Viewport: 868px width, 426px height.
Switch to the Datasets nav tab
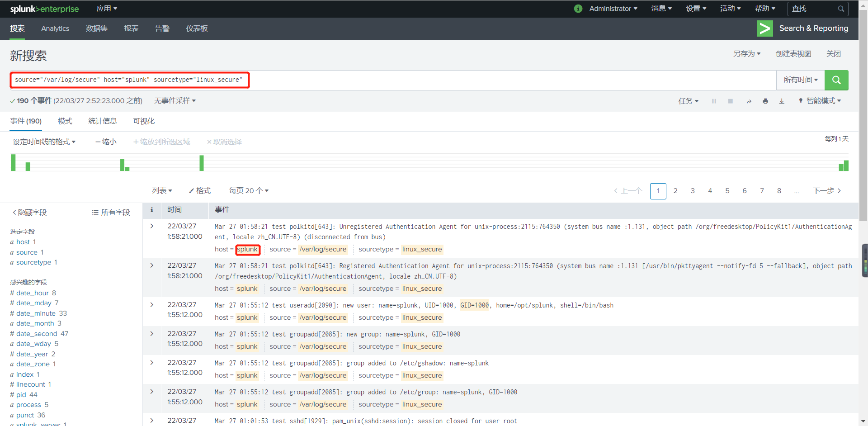97,28
